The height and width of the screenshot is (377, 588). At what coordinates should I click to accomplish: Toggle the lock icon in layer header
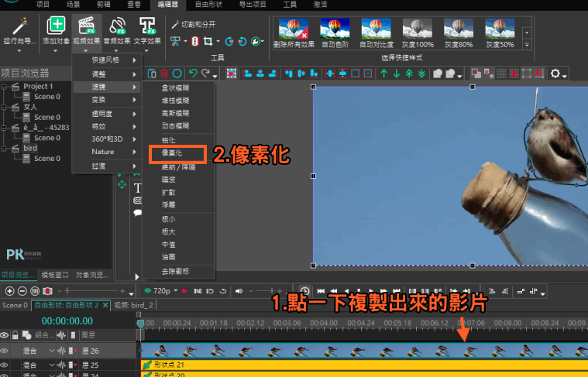tap(15, 335)
